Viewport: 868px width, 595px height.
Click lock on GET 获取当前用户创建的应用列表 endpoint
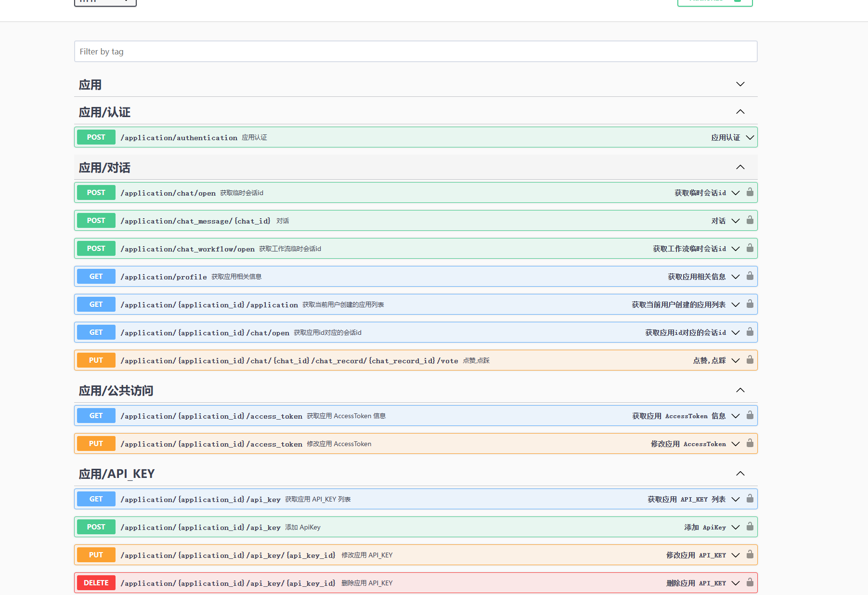pos(750,304)
